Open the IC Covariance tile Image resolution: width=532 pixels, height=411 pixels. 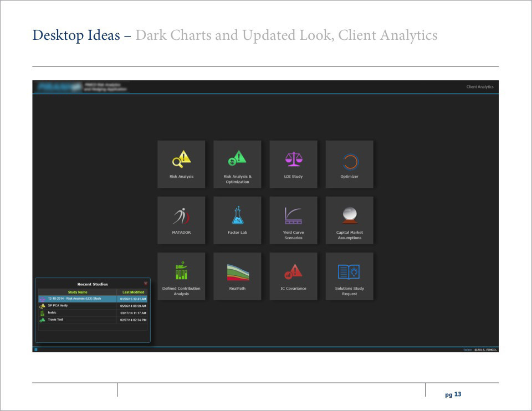293,276
